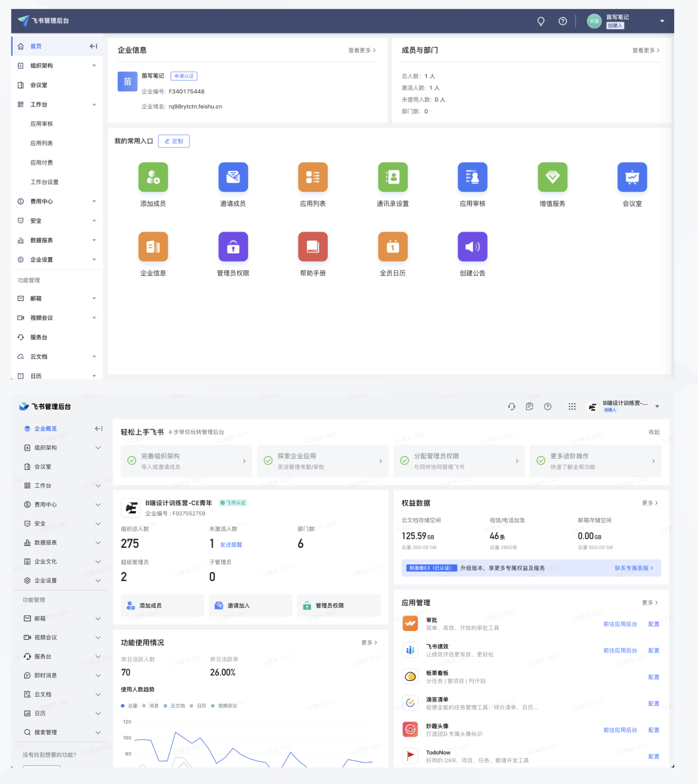Collapse the top sidebar using arrow next to 首页
Viewport: 698px width, 784px height.
[x=94, y=46]
